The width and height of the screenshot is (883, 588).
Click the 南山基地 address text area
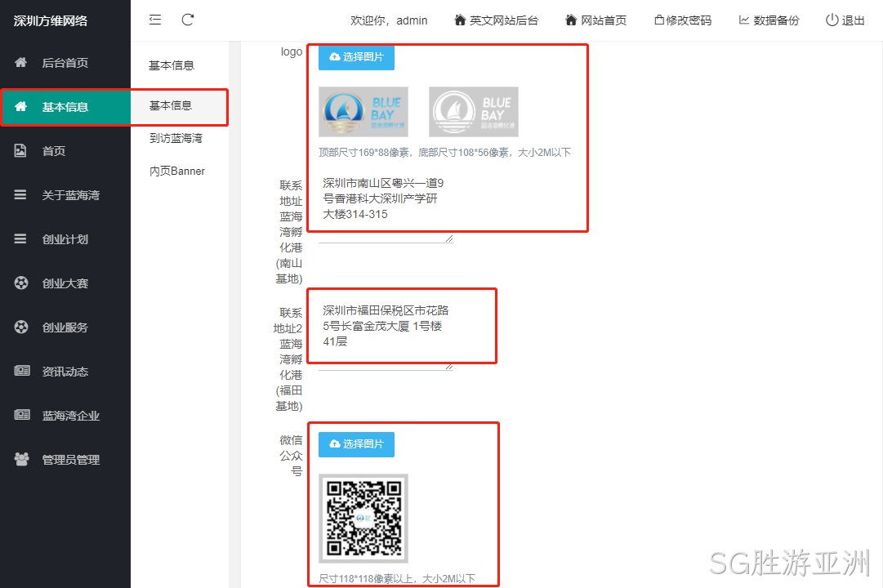(386, 207)
